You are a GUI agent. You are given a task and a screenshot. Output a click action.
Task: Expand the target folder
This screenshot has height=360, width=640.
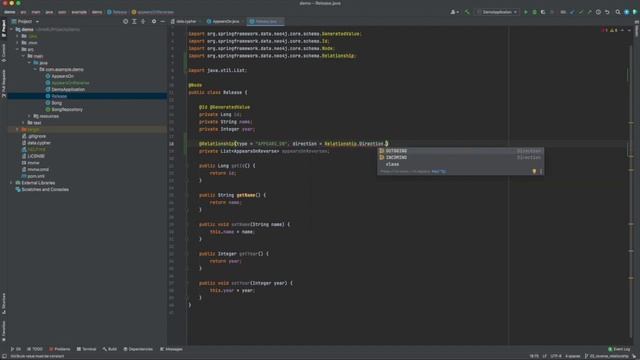click(x=18, y=129)
